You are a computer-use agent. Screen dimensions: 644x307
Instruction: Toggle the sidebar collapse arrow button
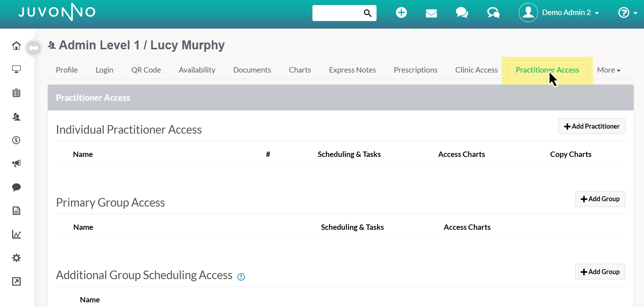click(34, 48)
